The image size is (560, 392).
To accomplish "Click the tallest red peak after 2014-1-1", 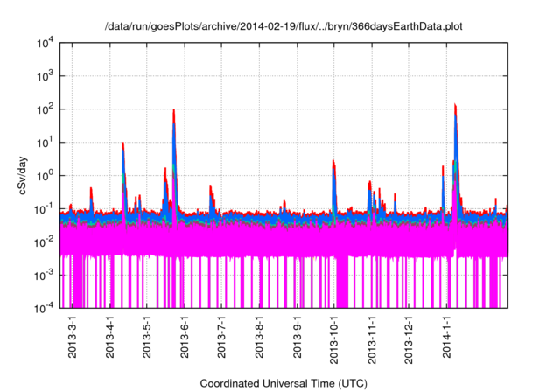I will (x=456, y=107).
